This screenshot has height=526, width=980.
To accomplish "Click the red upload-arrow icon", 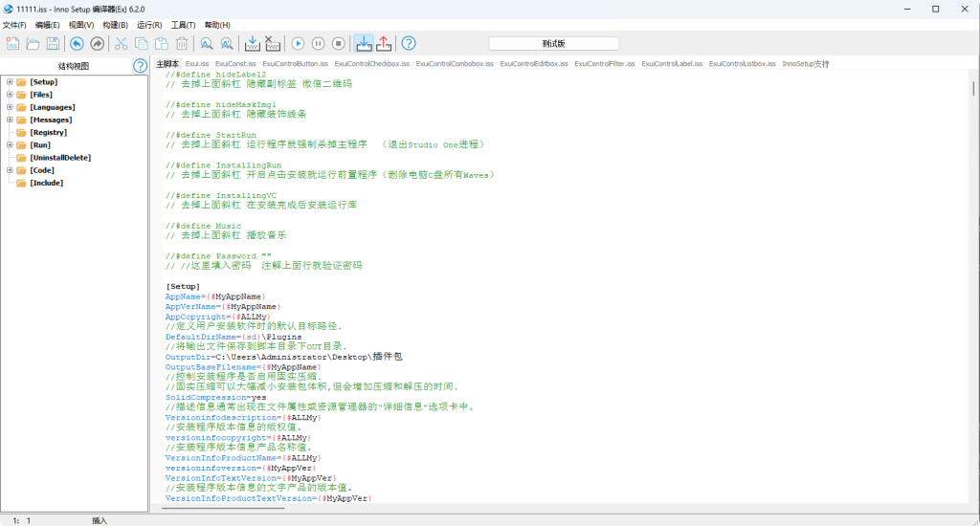I will (x=384, y=44).
